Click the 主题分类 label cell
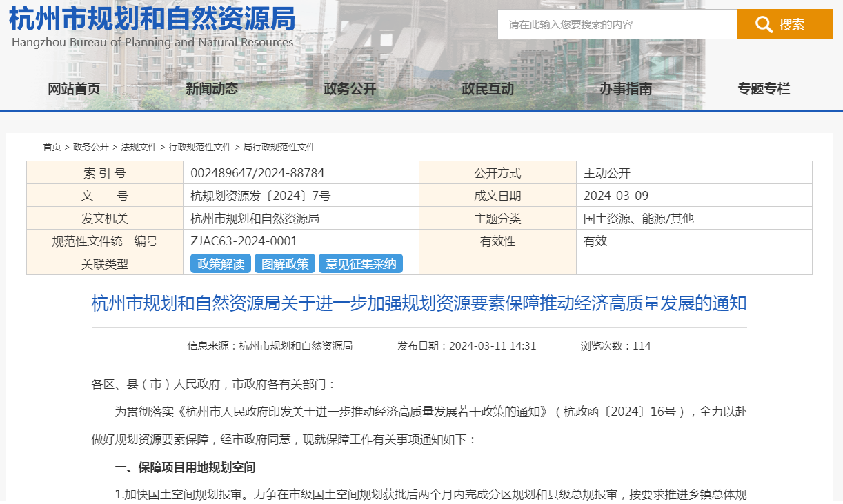 (x=498, y=219)
